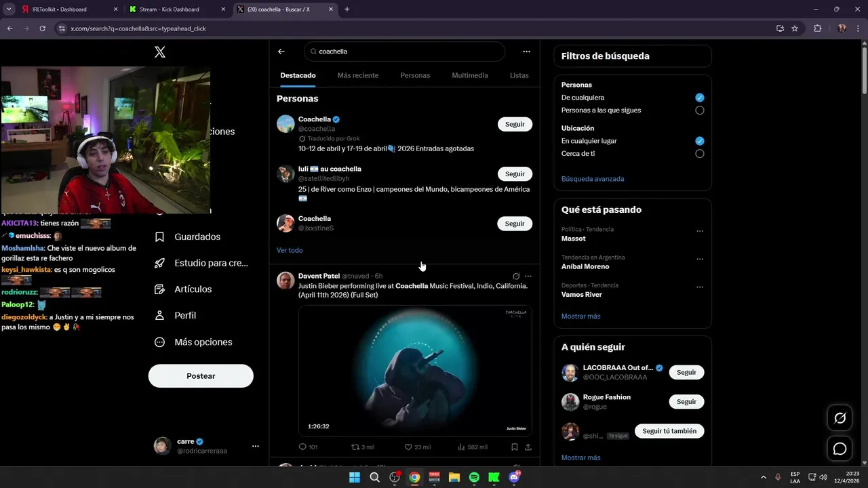This screenshot has height=488, width=868.
Task: Open Búsqueda avanzada link
Action: pyautogui.click(x=593, y=179)
